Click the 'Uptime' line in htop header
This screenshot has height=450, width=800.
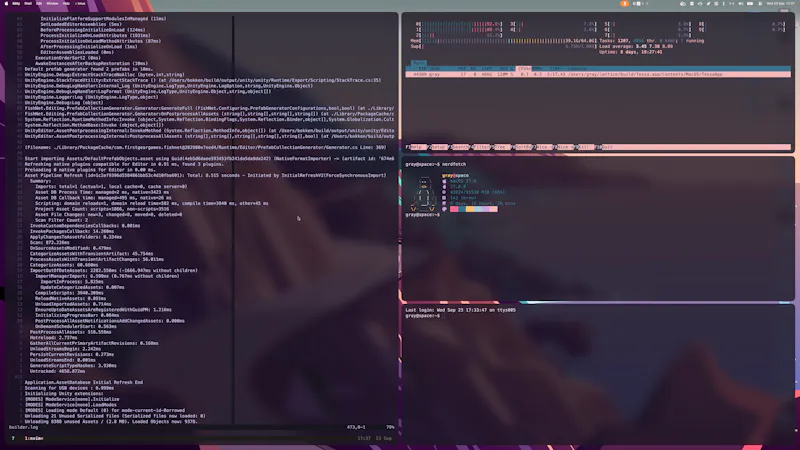point(631,52)
